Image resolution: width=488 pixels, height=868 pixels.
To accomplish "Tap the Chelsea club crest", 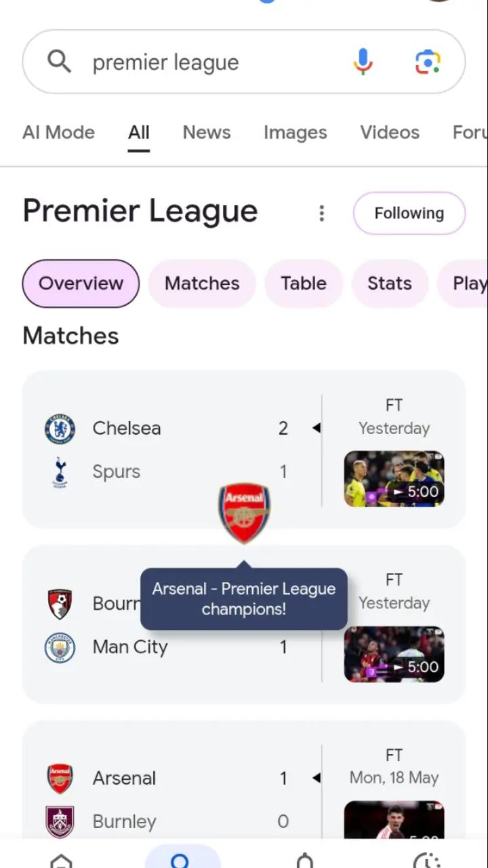I will (60, 429).
